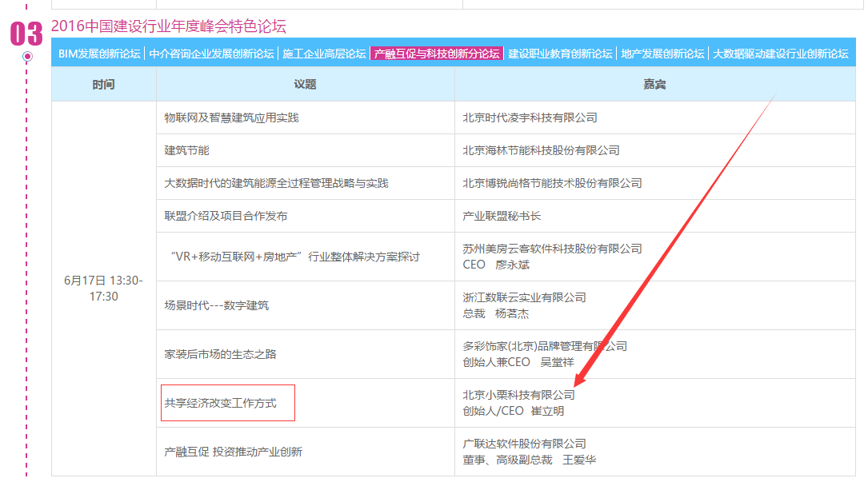Click the 2016中国建设行业年度峰会特色论坛 heading
Screen dimensions: 868x490
click(168, 26)
